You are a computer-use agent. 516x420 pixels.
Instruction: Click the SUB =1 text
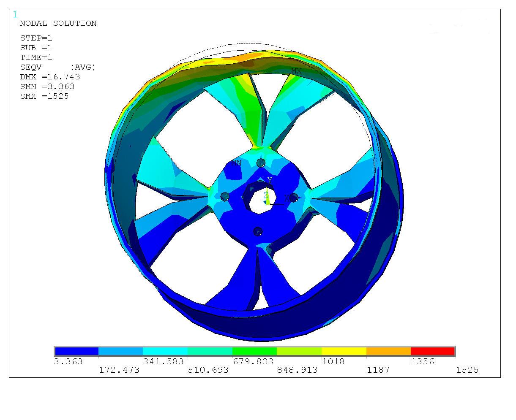(36, 48)
